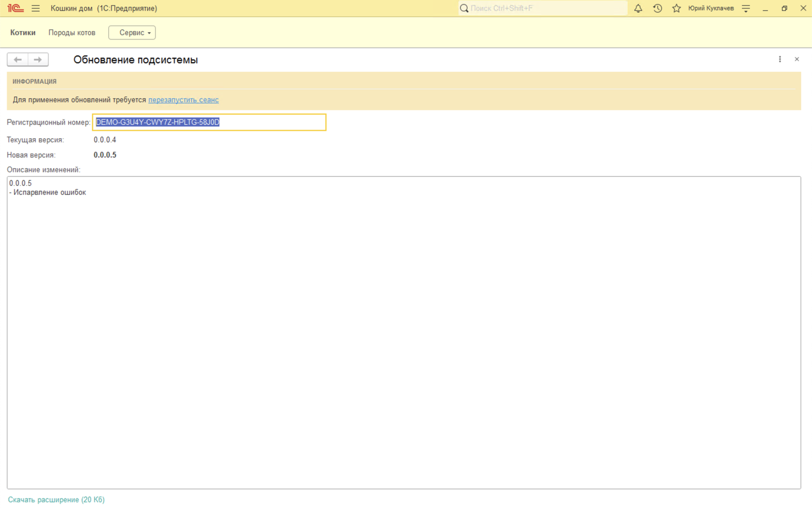Open the settings lines icon beside username

pos(746,8)
